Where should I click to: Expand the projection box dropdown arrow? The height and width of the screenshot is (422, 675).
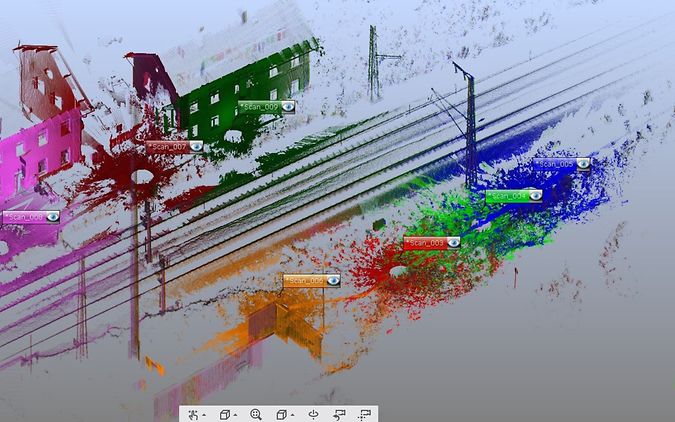coord(293,415)
